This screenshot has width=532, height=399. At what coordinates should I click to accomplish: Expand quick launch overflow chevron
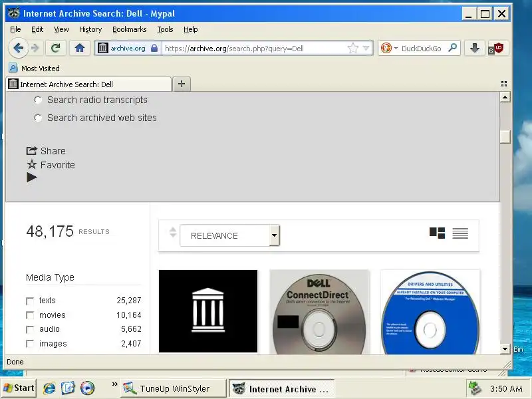pos(115,384)
